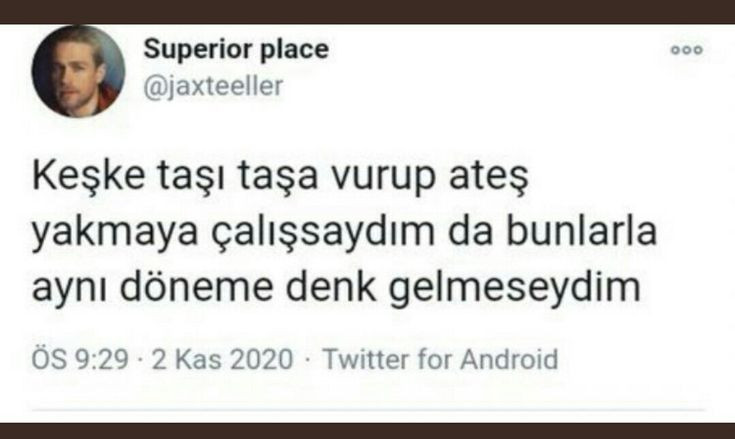Select the "2 Kas 2020" date

point(223,359)
